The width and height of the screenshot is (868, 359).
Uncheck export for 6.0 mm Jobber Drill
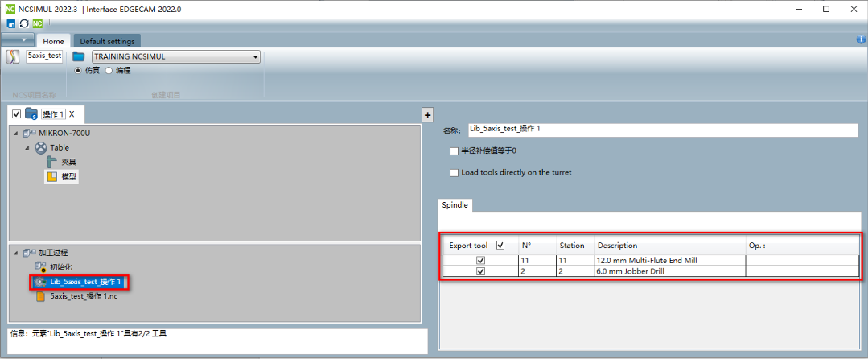point(481,271)
